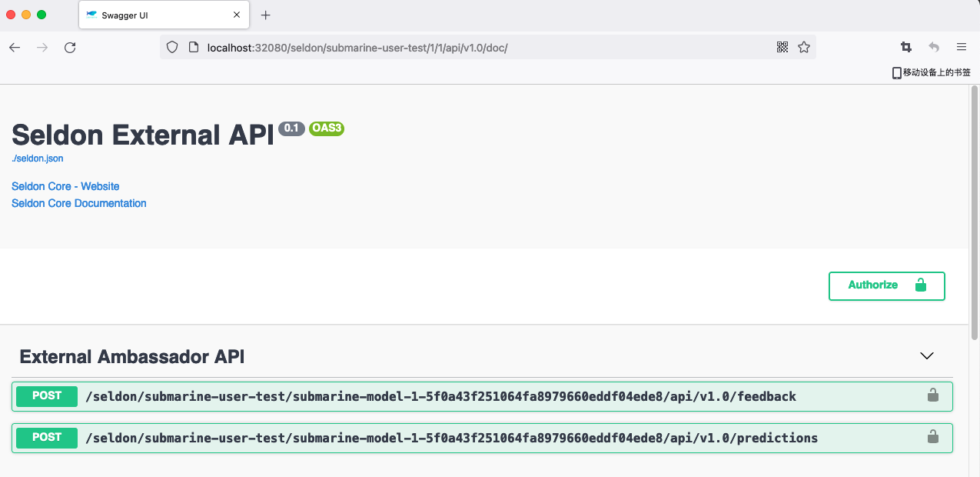Expand the POST feedback endpoint row
This screenshot has width=980, height=477.
[482, 396]
